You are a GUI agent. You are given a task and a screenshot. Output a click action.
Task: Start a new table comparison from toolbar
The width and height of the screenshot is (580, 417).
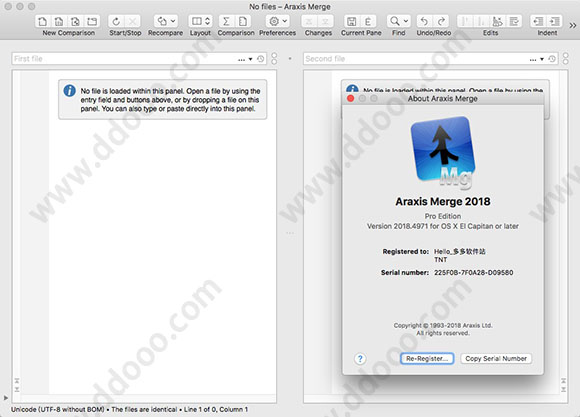coord(59,21)
